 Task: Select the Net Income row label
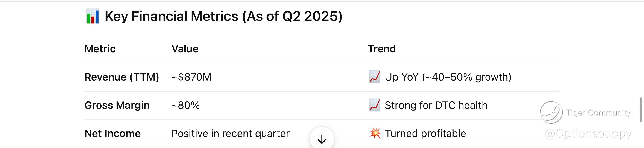(112, 134)
